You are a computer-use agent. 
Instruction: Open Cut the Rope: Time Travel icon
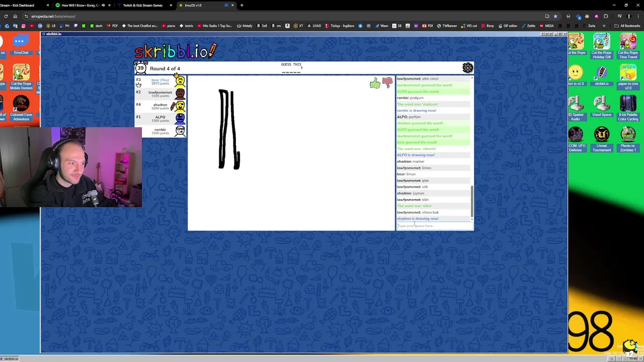(x=628, y=46)
